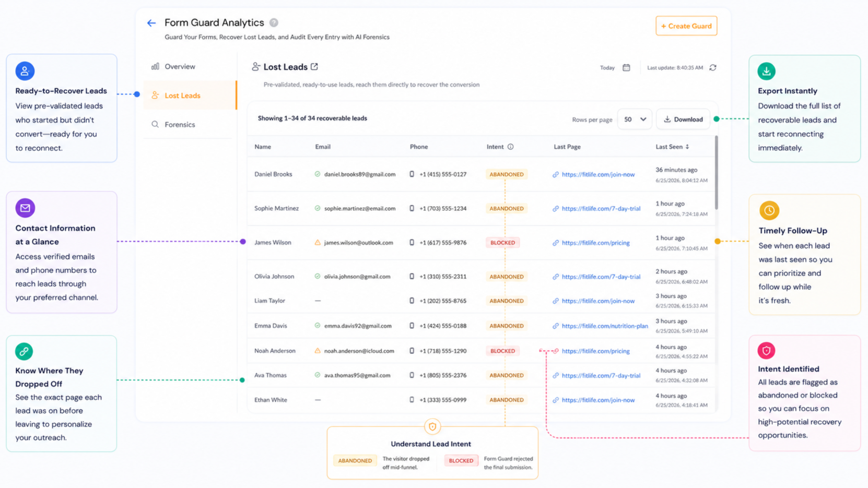This screenshot has width=868, height=488.
Task: Refresh data with the refresh icon
Action: [713, 67]
